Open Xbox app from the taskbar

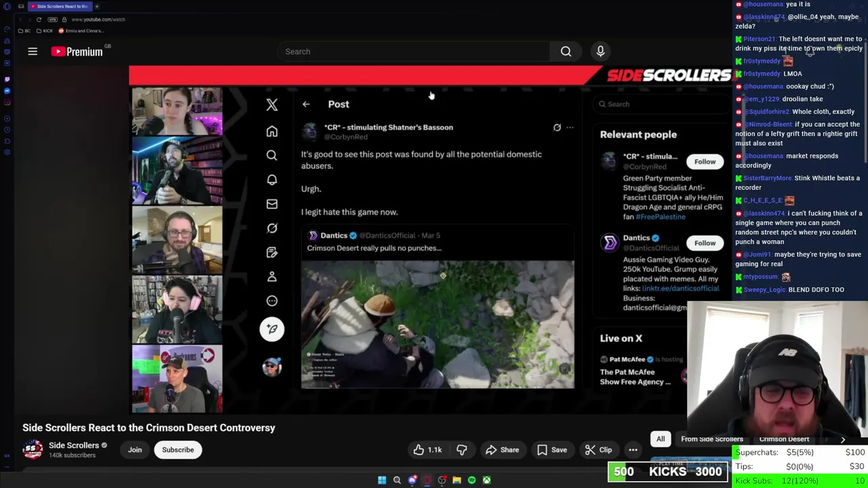point(486,480)
